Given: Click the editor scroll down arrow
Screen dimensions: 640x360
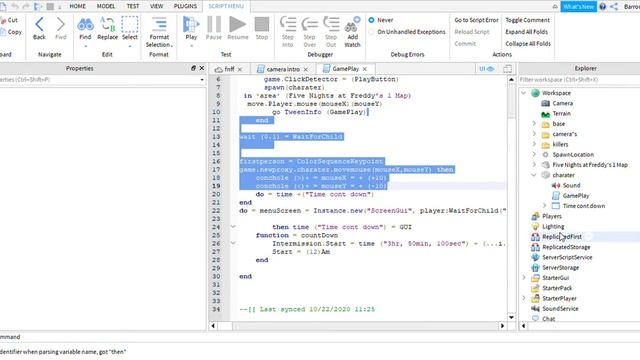Looking at the screenshot, I should click(x=511, y=317).
